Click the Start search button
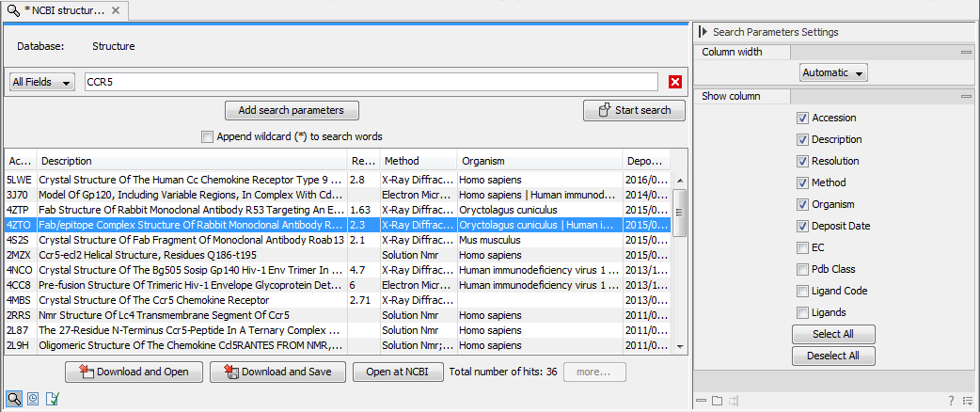Screen dimensions: 980x412 point(633,110)
